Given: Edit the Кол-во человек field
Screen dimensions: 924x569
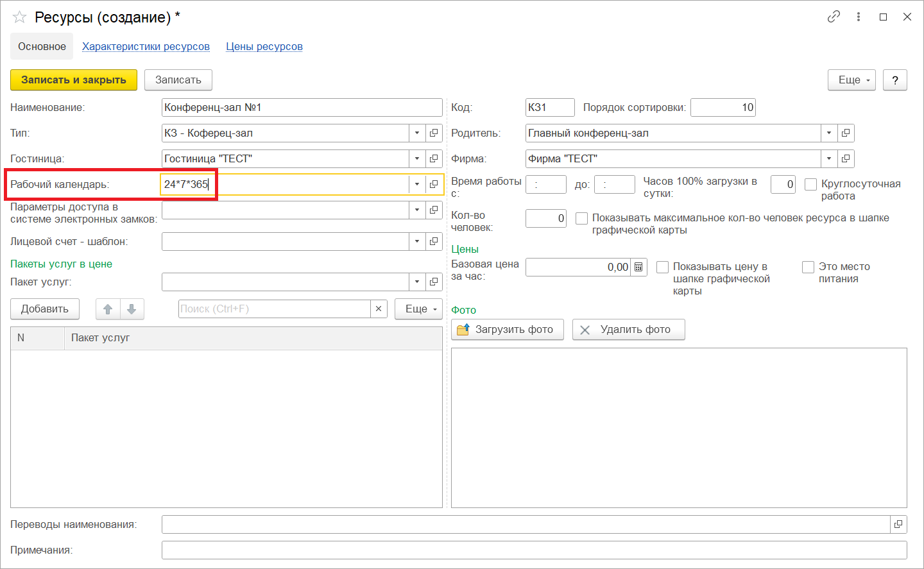Looking at the screenshot, I should click(x=546, y=218).
